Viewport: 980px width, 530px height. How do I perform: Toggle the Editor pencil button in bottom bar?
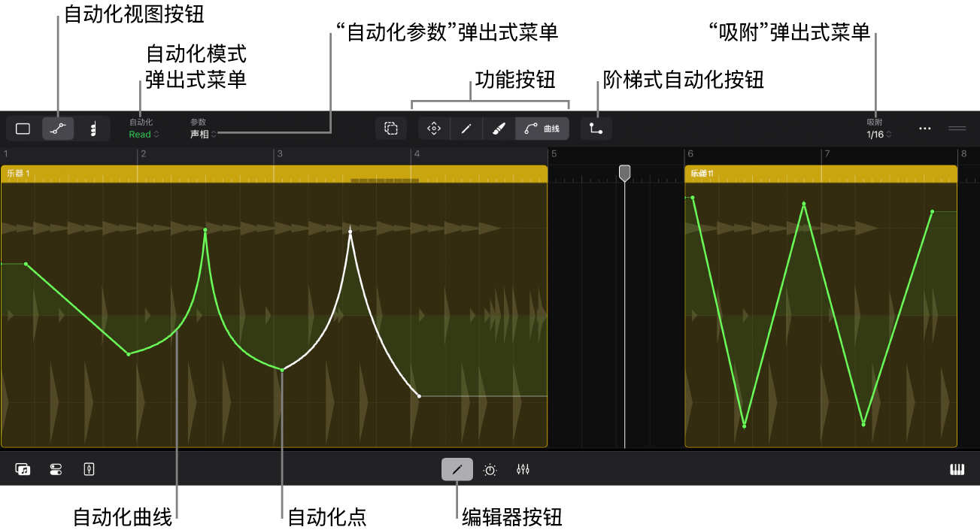point(457,469)
